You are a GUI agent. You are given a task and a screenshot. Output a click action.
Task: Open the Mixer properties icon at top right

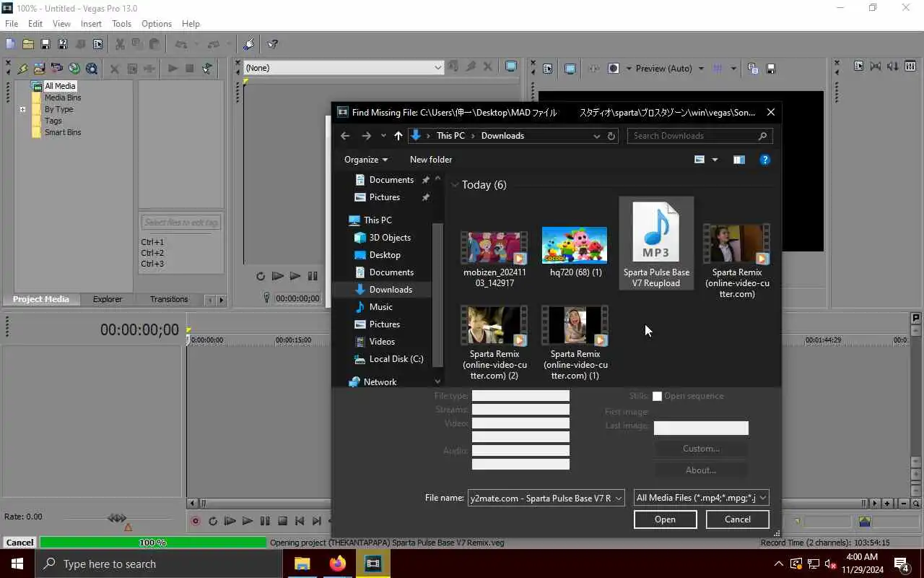pos(858,66)
